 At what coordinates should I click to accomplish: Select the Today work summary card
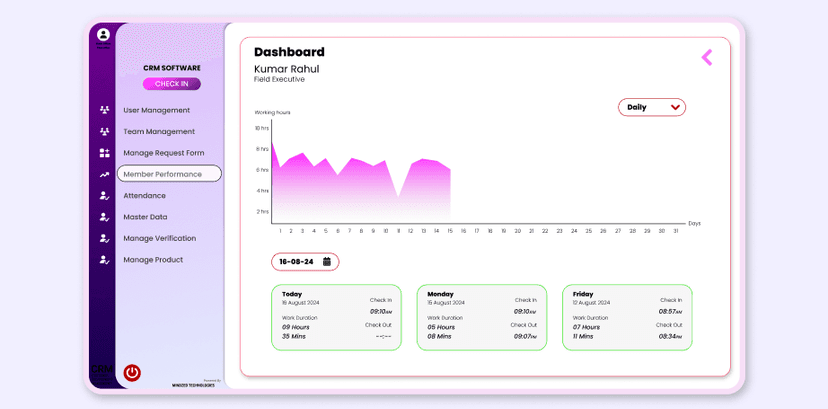(336, 317)
